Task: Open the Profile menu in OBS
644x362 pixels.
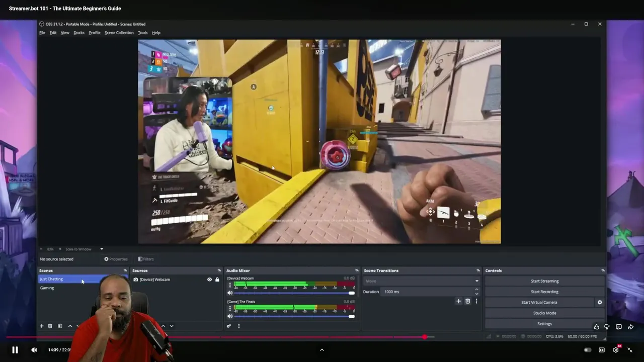Action: pos(95,33)
